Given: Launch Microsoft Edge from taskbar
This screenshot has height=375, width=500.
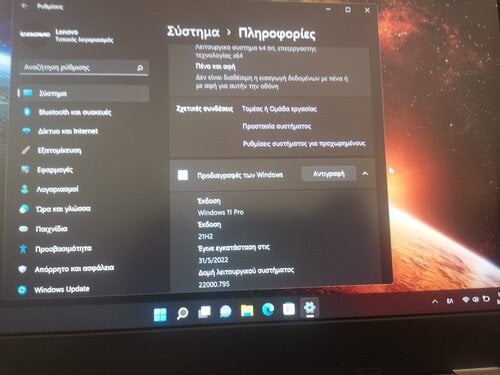Looking at the screenshot, I should pyautogui.click(x=268, y=310).
